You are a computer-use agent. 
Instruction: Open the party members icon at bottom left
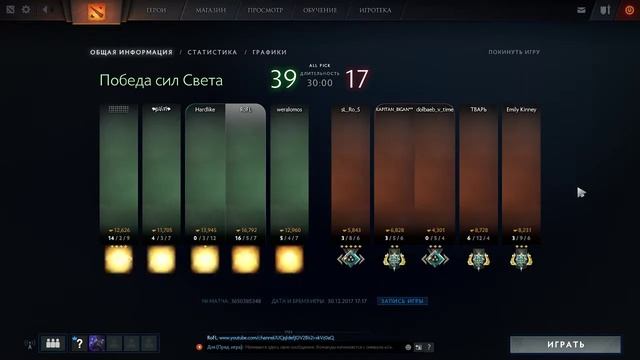(x=53, y=343)
